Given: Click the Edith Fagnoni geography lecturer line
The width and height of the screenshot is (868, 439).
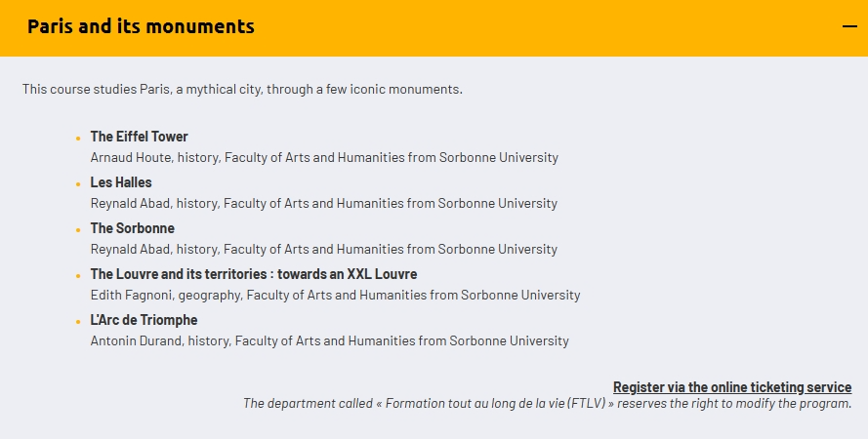Looking at the screenshot, I should (x=335, y=295).
